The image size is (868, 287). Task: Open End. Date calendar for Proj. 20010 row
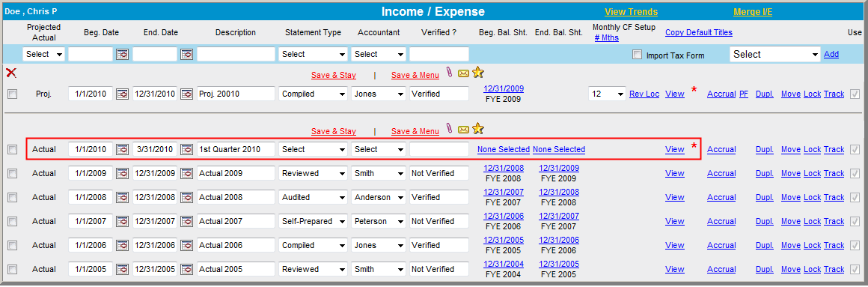pos(187,94)
